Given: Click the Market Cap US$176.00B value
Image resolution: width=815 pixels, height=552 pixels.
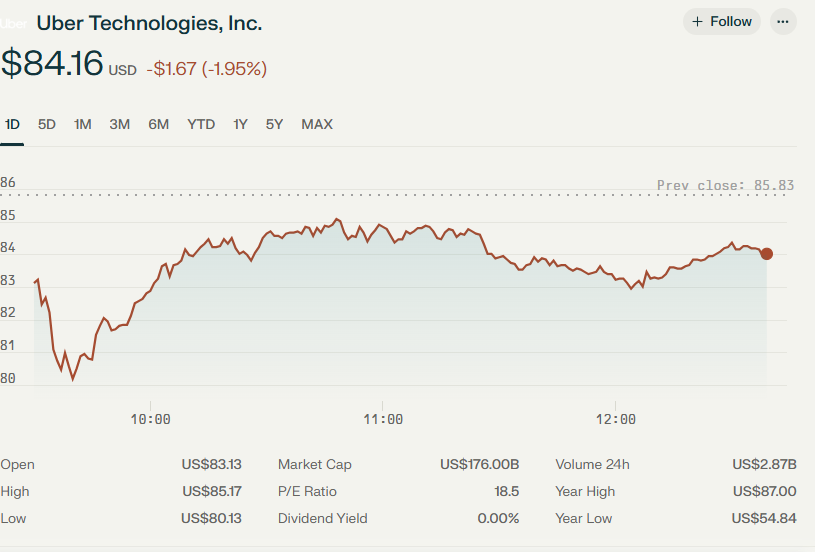Looking at the screenshot, I should pos(479,464).
